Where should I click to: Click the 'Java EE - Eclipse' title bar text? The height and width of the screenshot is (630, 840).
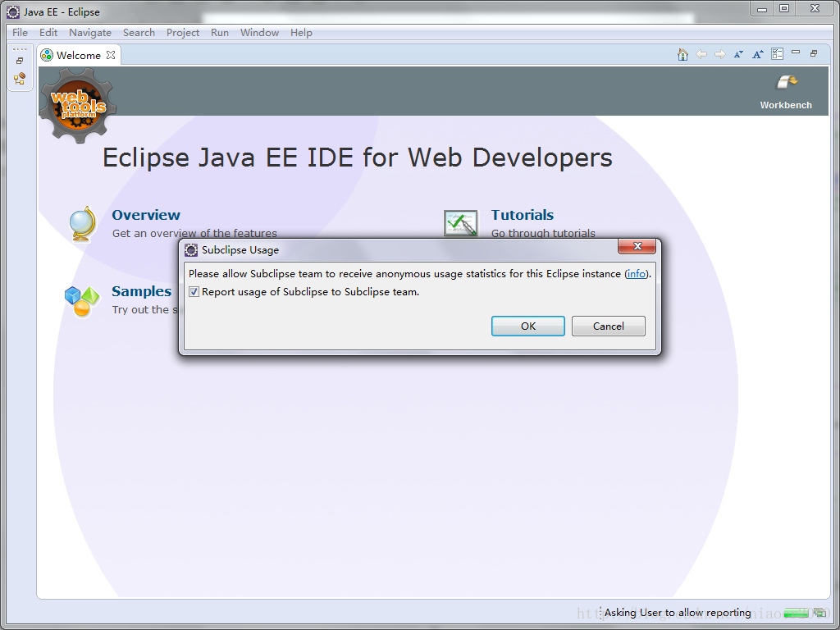click(62, 11)
